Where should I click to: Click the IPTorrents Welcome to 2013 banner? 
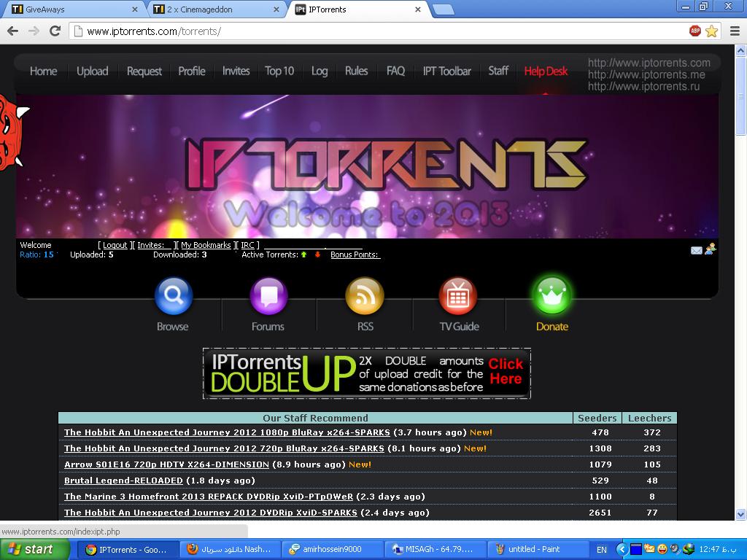pyautogui.click(x=368, y=166)
